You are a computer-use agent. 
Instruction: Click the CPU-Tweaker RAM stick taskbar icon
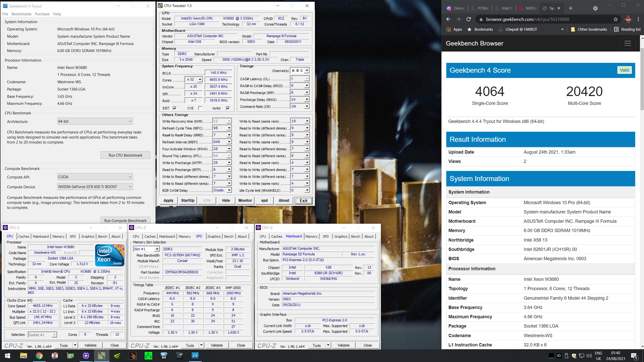pos(102,356)
